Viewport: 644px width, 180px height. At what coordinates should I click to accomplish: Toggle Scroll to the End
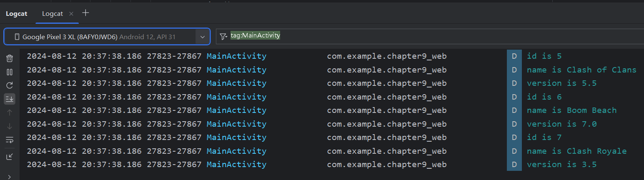10,99
